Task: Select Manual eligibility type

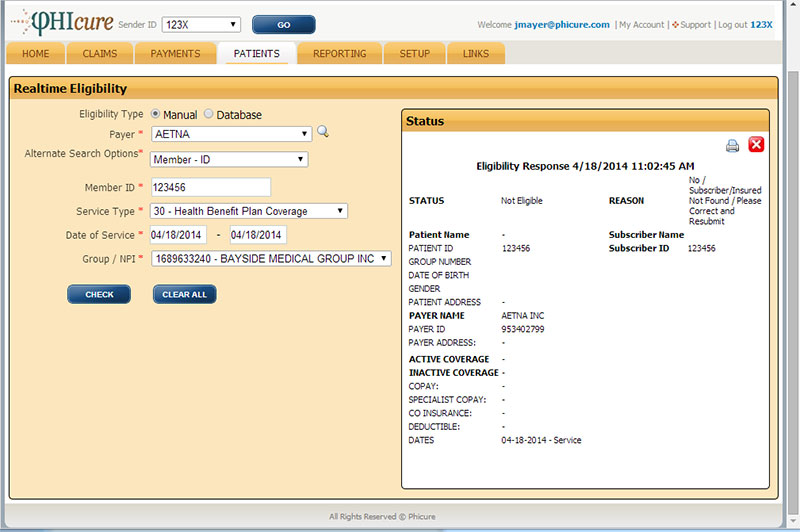Action: pyautogui.click(x=156, y=114)
